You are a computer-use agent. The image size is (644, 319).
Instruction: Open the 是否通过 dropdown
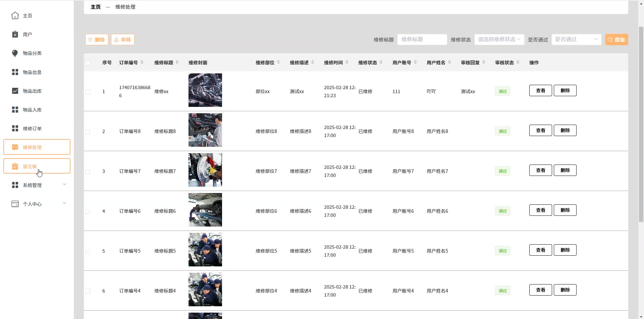(x=576, y=40)
